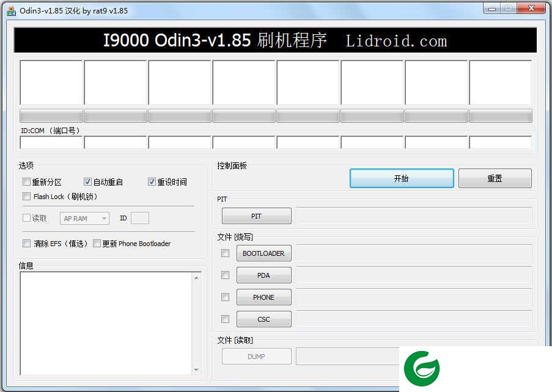The image size is (552, 392).
Task: Click the message log scroll-up arrow
Action: [x=196, y=278]
